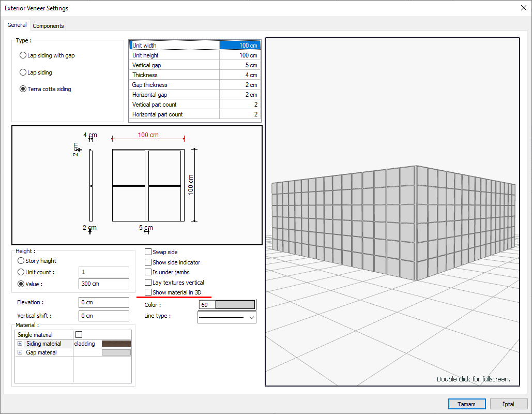Click the Tamam button to confirm
The height and width of the screenshot is (414, 532).
pyautogui.click(x=467, y=404)
